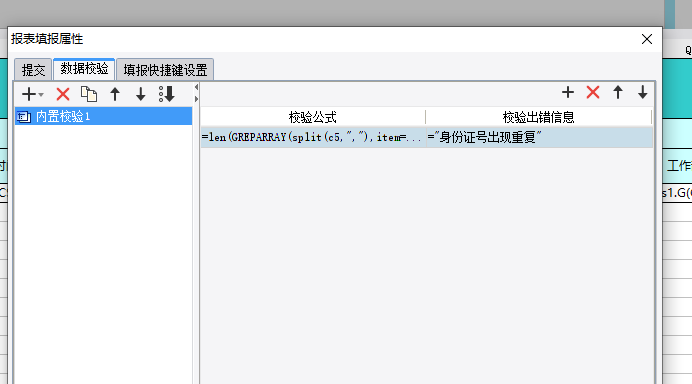Image resolution: width=692 pixels, height=384 pixels.
Task: Open the 填报快捷键设置 tab
Action: [165, 70]
